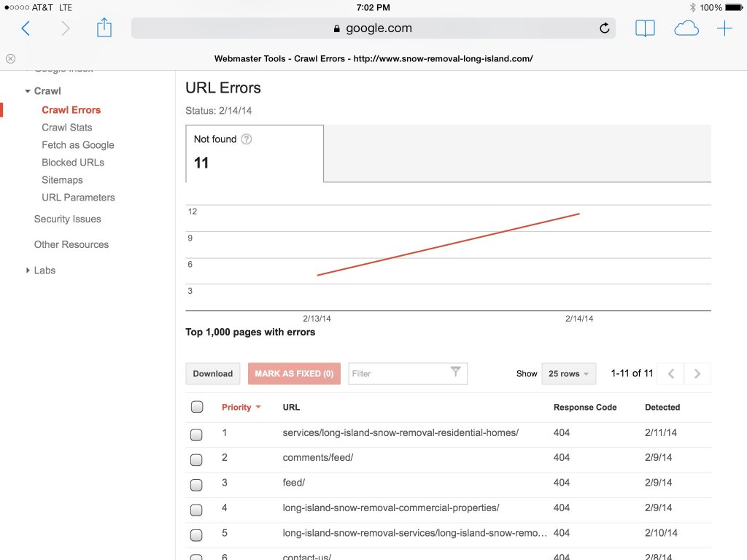The height and width of the screenshot is (560, 747).
Task: Click the filter funnel icon
Action: pyautogui.click(x=455, y=371)
